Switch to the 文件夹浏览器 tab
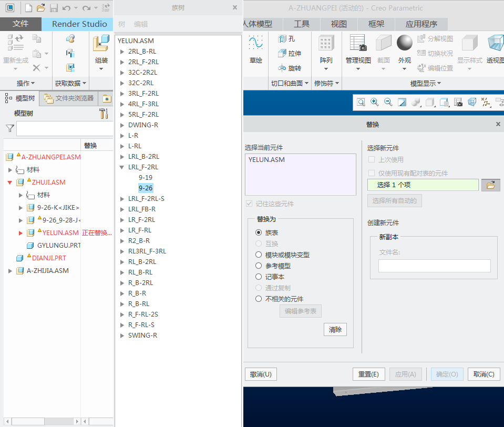Screen dimensions: 504x427 (x=69, y=98)
